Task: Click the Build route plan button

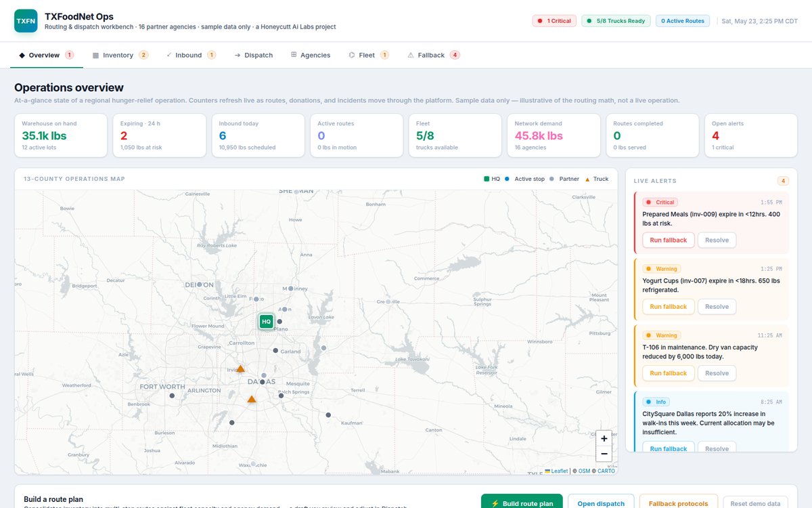Action: [522, 503]
